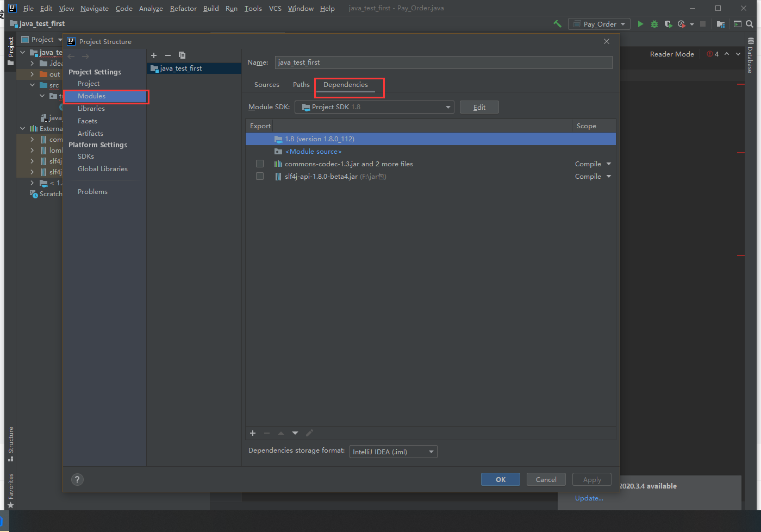Run Pay_Order with the green play icon

click(x=640, y=24)
